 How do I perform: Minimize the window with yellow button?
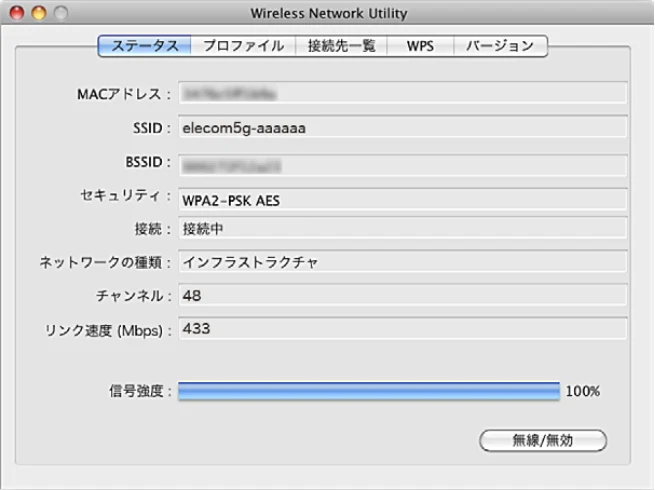[39, 13]
